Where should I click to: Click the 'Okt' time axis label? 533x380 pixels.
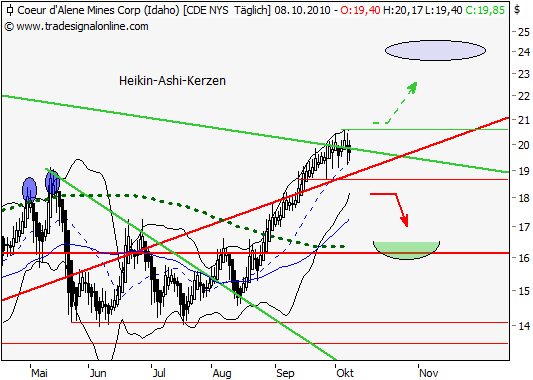coord(345,373)
